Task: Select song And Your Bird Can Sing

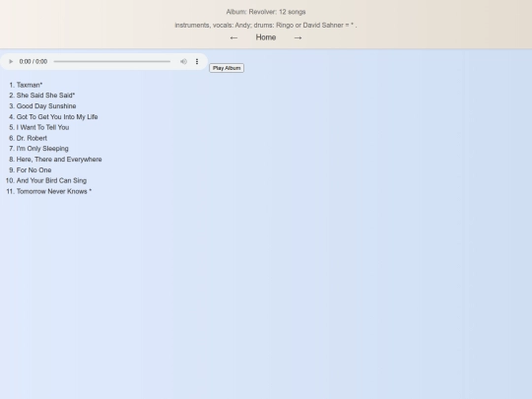Action: pos(51,180)
